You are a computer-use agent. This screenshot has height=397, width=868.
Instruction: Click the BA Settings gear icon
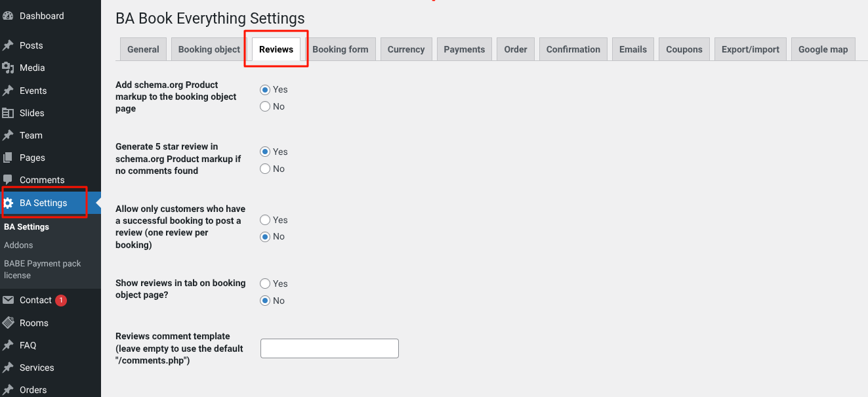[9, 203]
